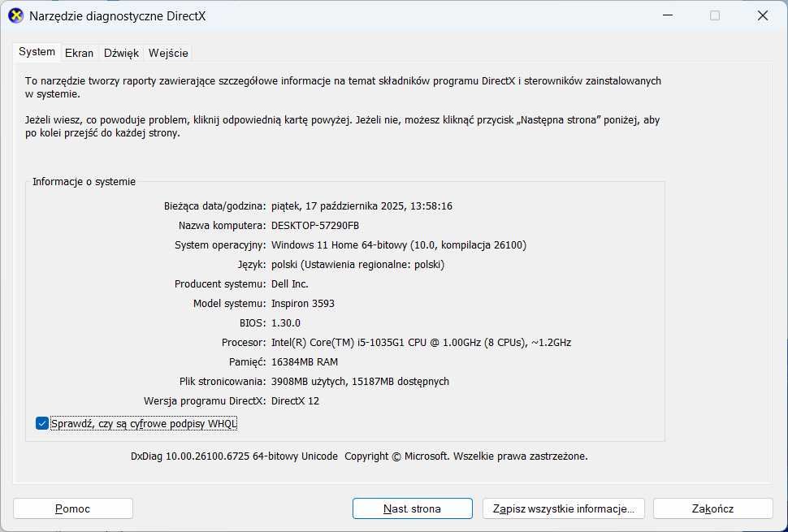Open Zapisz wszystkie informacje dialog
Screen dimensions: 788x532
[x=564, y=508]
